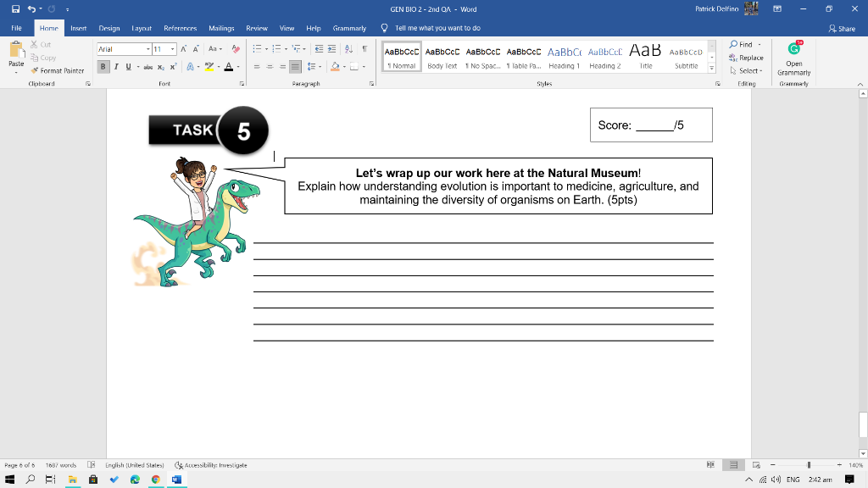The height and width of the screenshot is (488, 868).
Task: Click the Cut command
Action: point(41,44)
